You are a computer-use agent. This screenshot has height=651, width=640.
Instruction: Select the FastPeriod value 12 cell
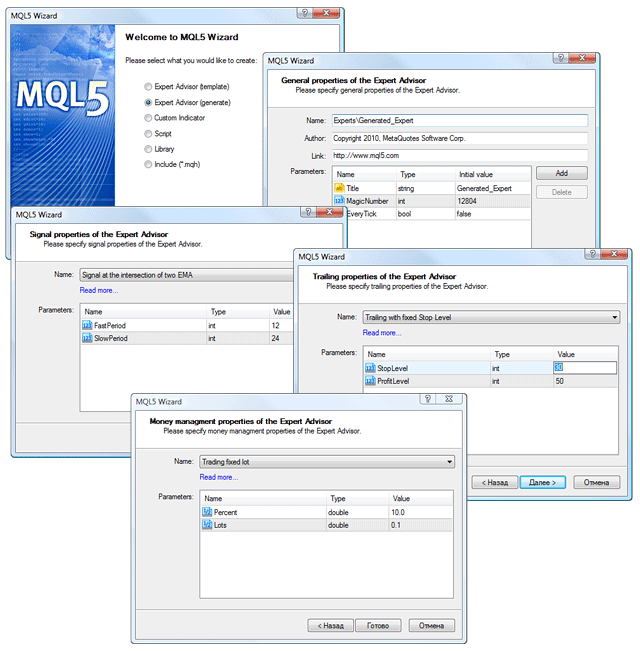pyautogui.click(x=281, y=326)
